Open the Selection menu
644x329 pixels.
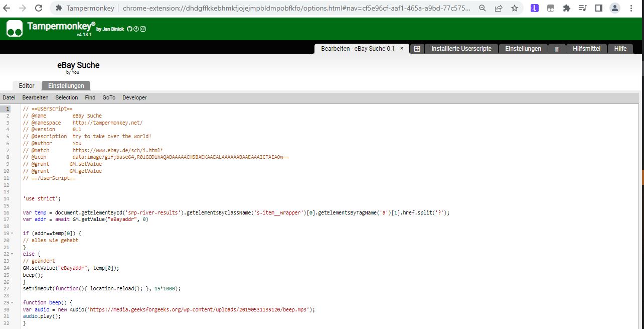[x=67, y=97]
